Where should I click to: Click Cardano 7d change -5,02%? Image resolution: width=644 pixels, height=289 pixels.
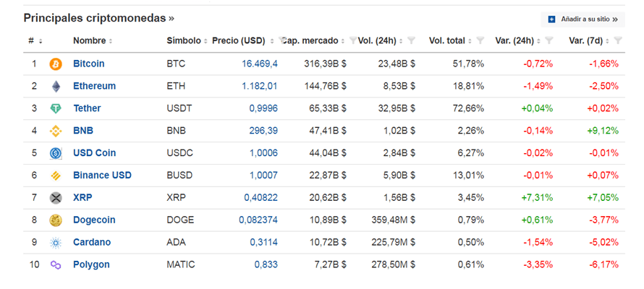603,242
